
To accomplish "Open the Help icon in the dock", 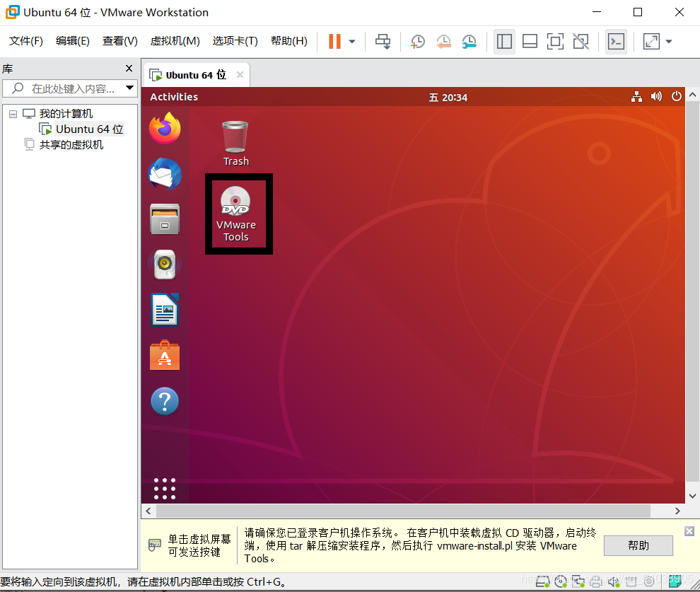I will tap(165, 401).
